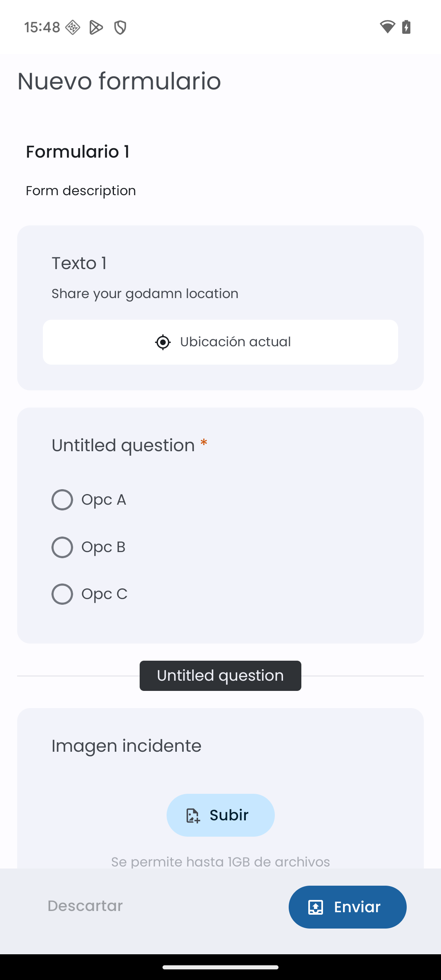This screenshot has width=441, height=980.
Task: Tap the location crosshair icon
Action: click(163, 342)
